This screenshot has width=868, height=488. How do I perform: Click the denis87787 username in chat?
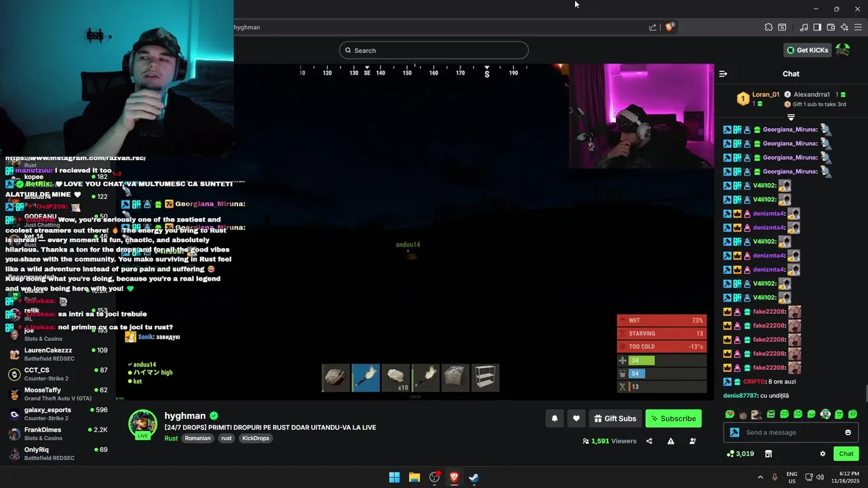click(740, 395)
